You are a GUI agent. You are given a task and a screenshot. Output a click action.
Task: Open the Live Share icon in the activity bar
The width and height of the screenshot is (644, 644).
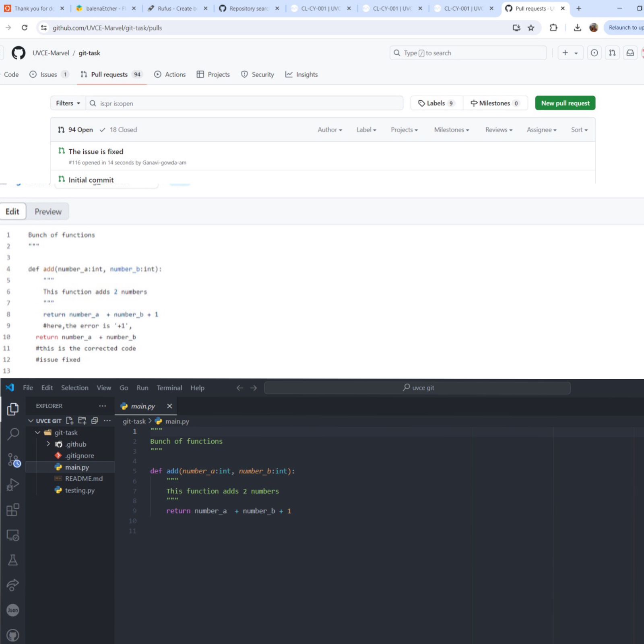pos(13,585)
